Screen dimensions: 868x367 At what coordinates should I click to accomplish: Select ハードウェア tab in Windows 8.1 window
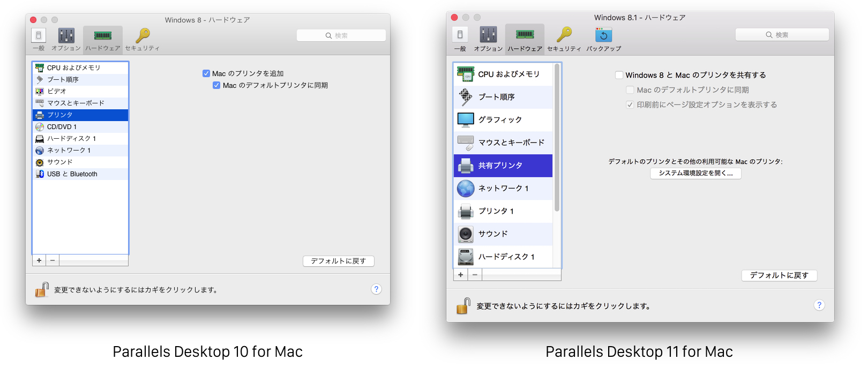[x=525, y=39]
